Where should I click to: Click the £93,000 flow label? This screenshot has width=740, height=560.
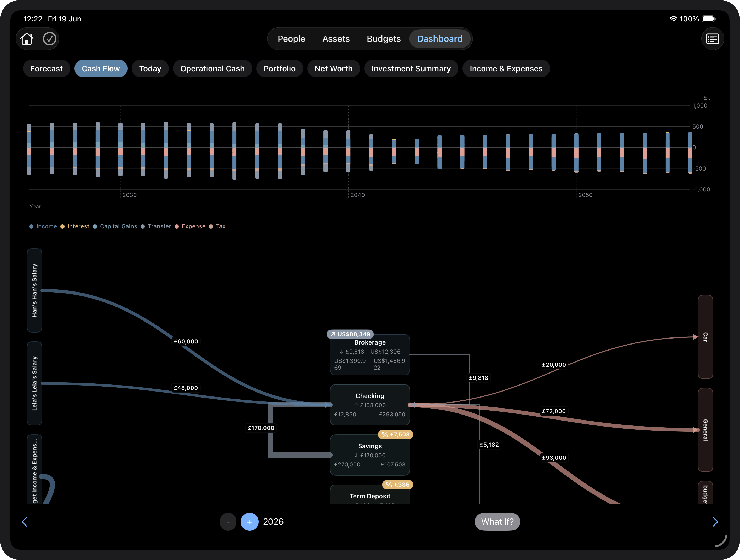(554, 458)
